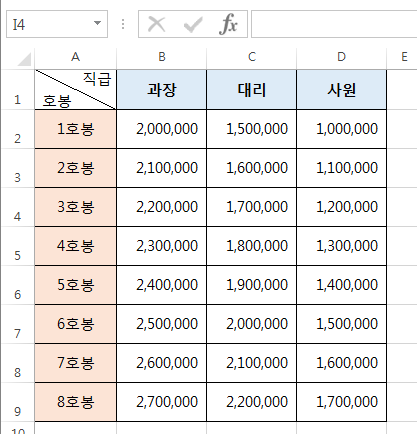Click the Enter checkmark icon in formula bar

pos(193,24)
